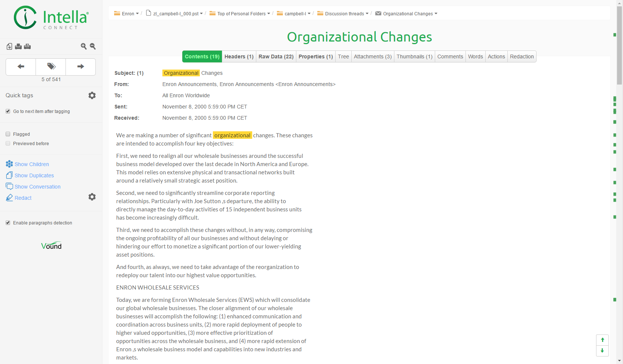Open Quick tags gear settings
Screen dimensions: 623x364
coord(92,95)
